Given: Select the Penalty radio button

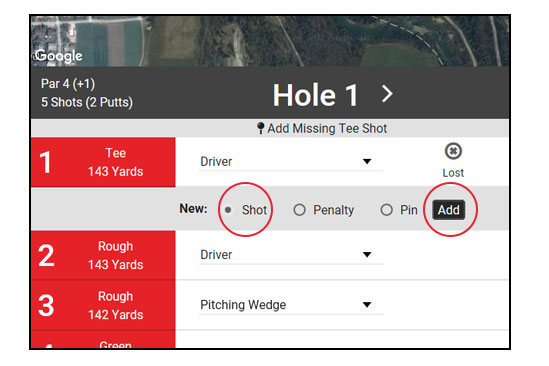Looking at the screenshot, I should coord(299,210).
